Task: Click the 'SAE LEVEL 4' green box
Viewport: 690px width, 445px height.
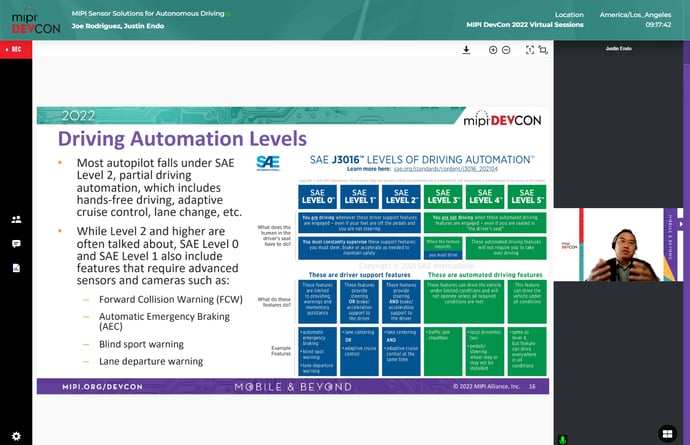Action: click(485, 196)
